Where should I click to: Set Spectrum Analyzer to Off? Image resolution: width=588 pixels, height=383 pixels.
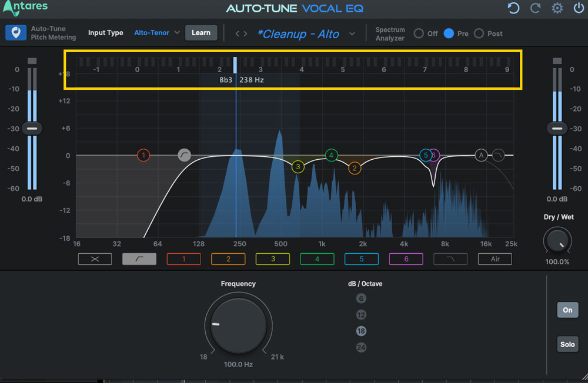click(419, 33)
